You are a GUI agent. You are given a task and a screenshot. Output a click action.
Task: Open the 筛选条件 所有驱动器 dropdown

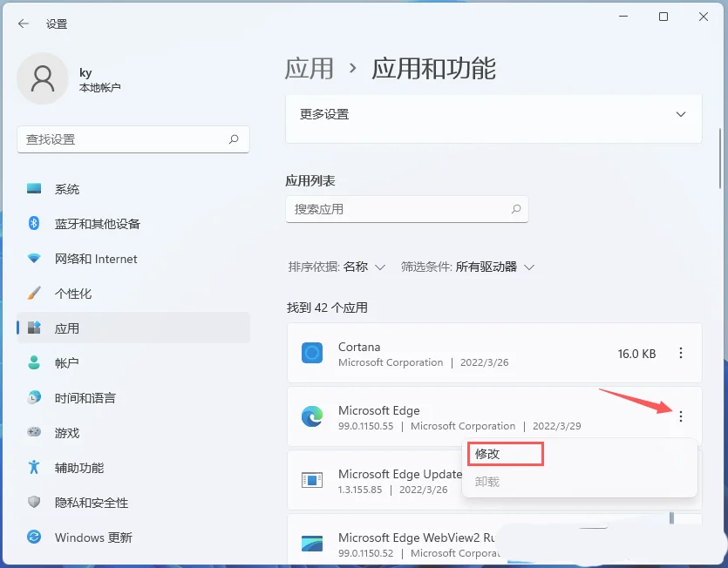pyautogui.click(x=467, y=267)
